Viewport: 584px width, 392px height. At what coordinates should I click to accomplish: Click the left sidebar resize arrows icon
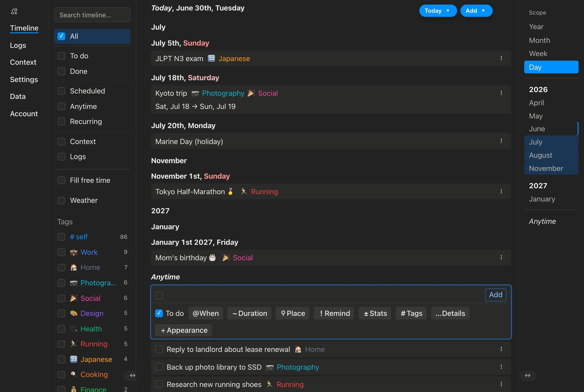[132, 375]
